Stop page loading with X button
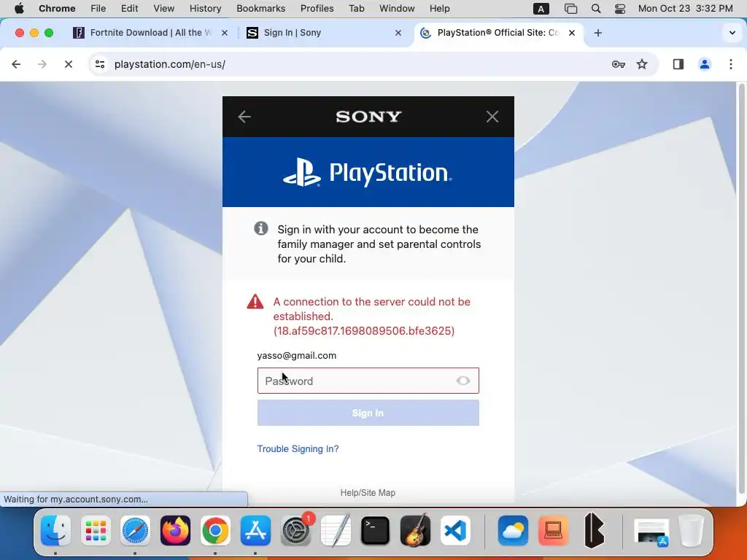747x560 pixels. [x=68, y=64]
